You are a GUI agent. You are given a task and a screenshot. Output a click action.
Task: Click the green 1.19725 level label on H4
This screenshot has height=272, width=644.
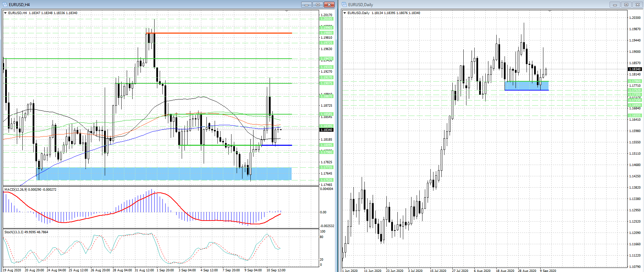tap(326, 43)
